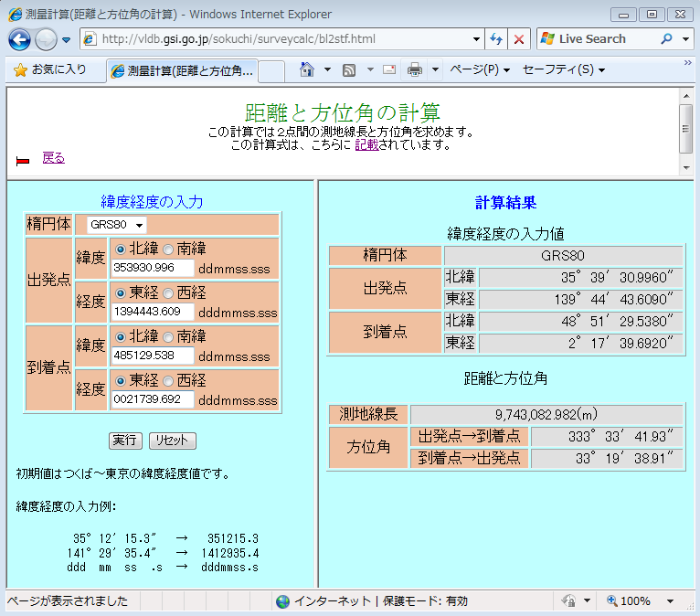Click the 戻る link
The width and height of the screenshot is (700, 616).
[54, 157]
